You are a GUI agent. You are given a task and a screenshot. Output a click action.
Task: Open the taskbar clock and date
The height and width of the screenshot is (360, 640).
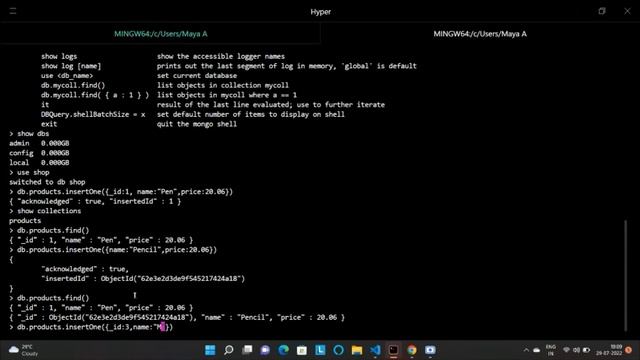coord(609,350)
